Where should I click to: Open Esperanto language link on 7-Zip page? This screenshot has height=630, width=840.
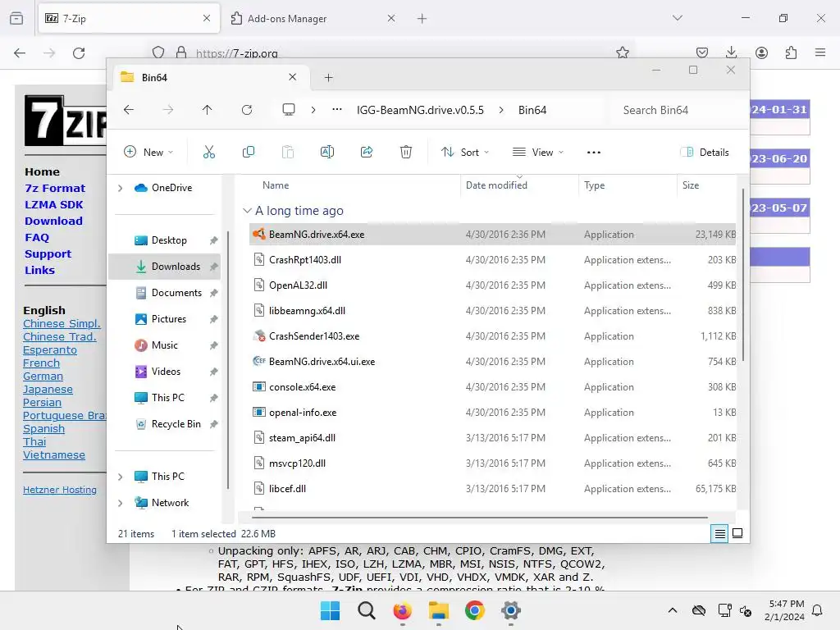50,349
